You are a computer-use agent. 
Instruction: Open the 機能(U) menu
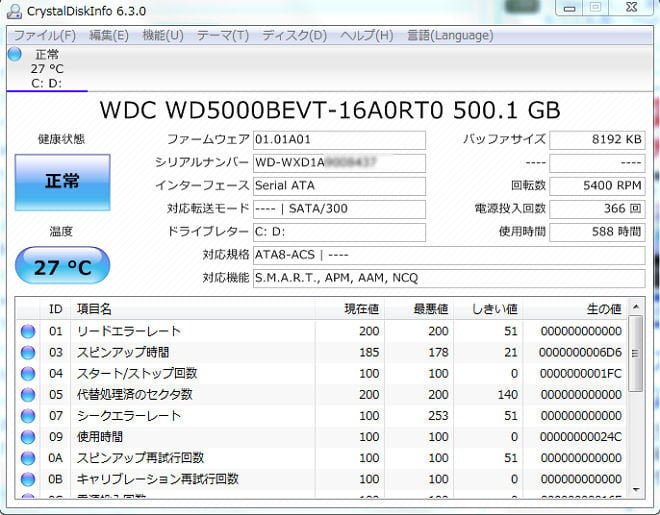(x=163, y=35)
